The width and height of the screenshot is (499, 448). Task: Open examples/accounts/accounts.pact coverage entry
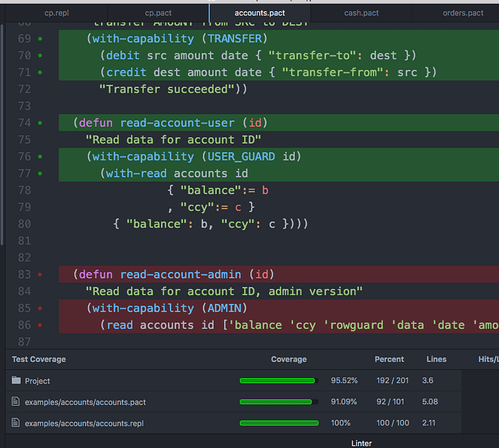click(x=234, y=402)
